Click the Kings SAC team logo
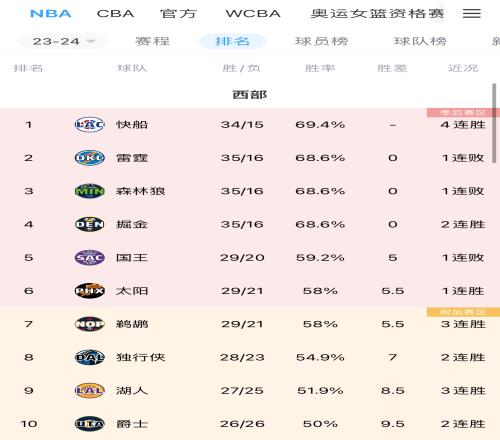The height and width of the screenshot is (440, 500). (90, 258)
